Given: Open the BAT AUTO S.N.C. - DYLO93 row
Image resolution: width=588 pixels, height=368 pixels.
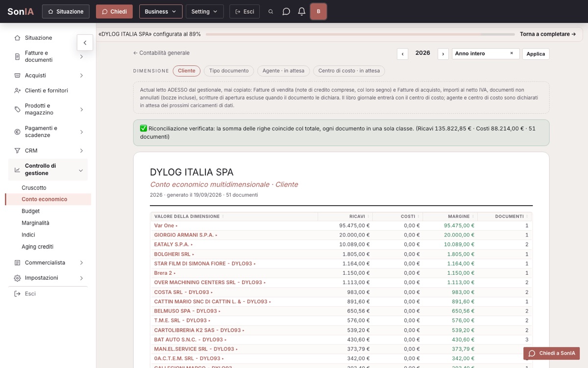Looking at the screenshot, I should [190, 340].
